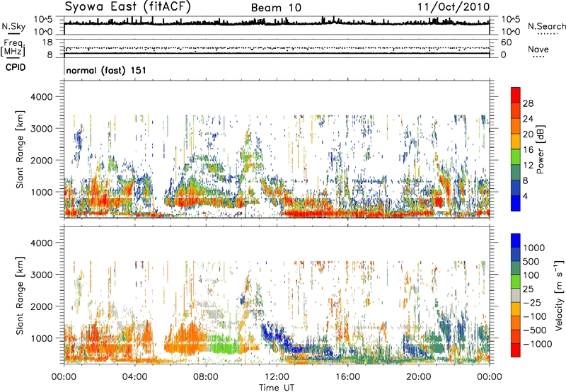Click the "25" label on Velocity colorbar
The height and width of the screenshot is (392, 566).
point(529,289)
